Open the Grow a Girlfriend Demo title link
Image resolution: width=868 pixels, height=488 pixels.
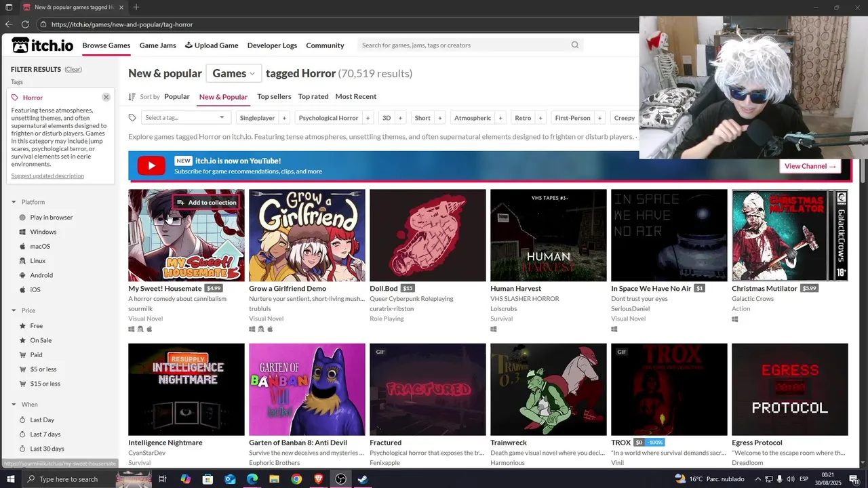tap(288, 288)
